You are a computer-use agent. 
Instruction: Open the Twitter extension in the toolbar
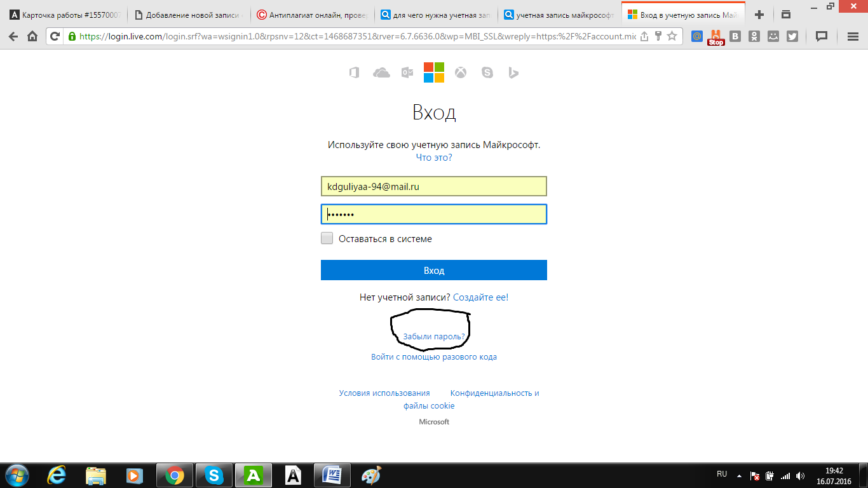(x=792, y=36)
